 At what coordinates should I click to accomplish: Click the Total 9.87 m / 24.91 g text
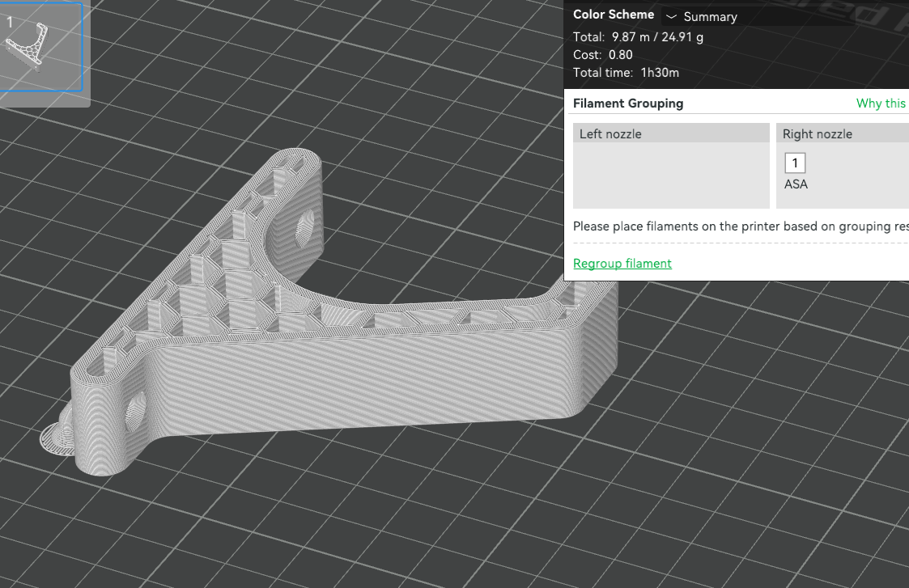pos(638,37)
